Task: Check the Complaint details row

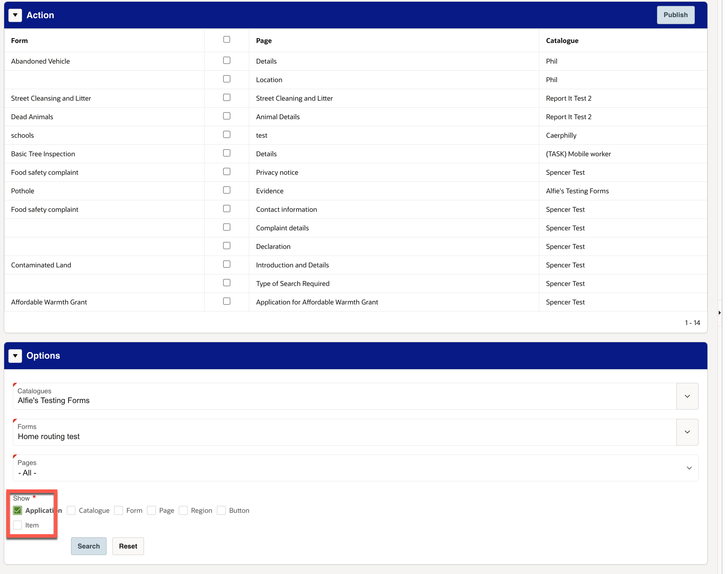Action: click(227, 227)
